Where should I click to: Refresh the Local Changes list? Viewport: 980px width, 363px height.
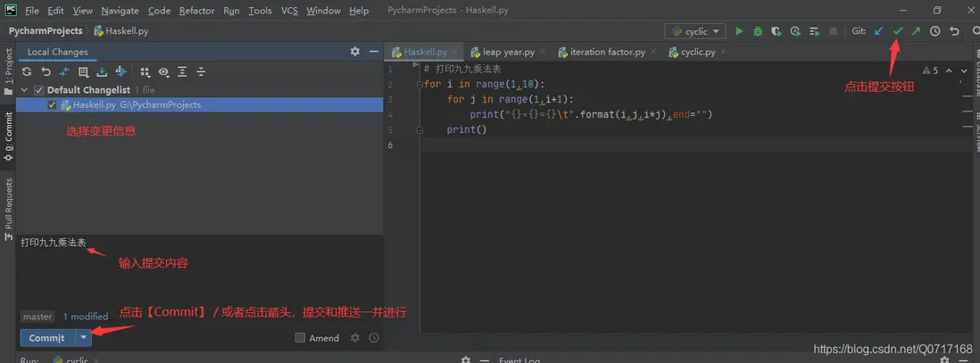tap(27, 72)
